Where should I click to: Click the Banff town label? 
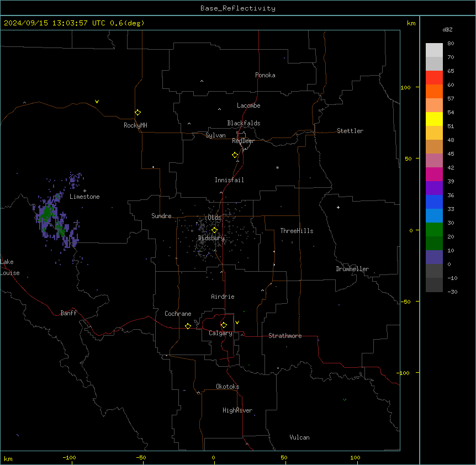(68, 313)
